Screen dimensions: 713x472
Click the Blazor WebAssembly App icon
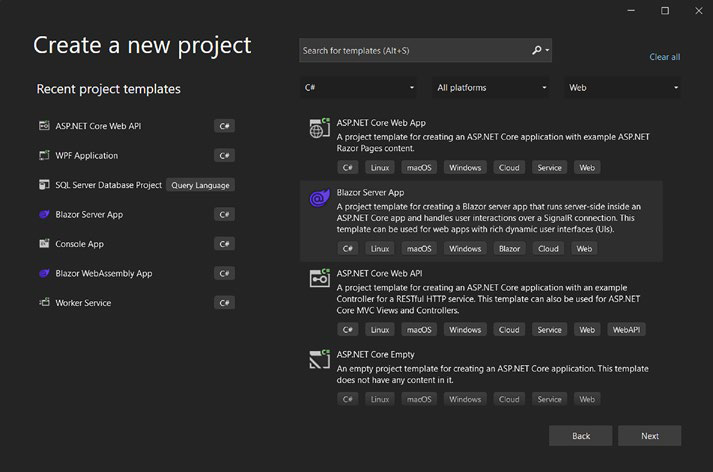[x=44, y=273]
